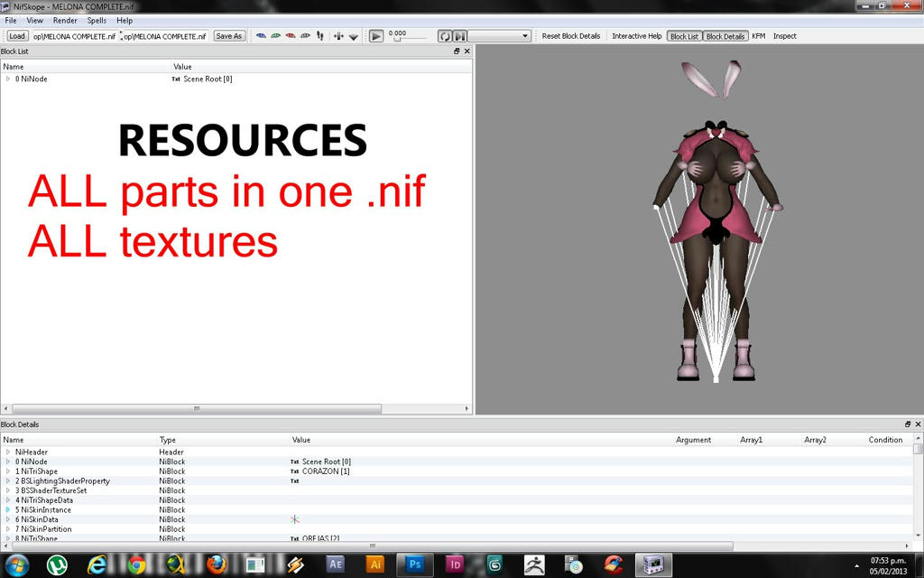This screenshot has width=924, height=578.
Task: Click the Block Details horizontal scrollbar
Action: pos(371,545)
